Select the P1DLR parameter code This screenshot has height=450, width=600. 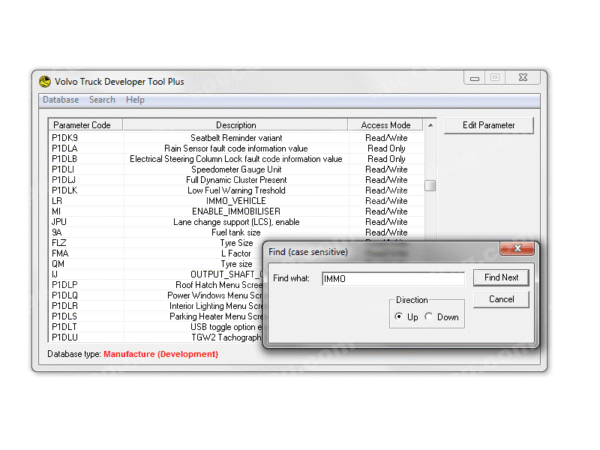(65, 306)
